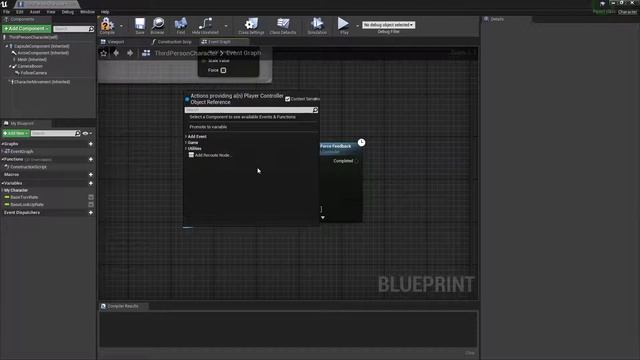Click the Components search magnifier icon
The height and width of the screenshot is (360, 640).
[x=91, y=29]
